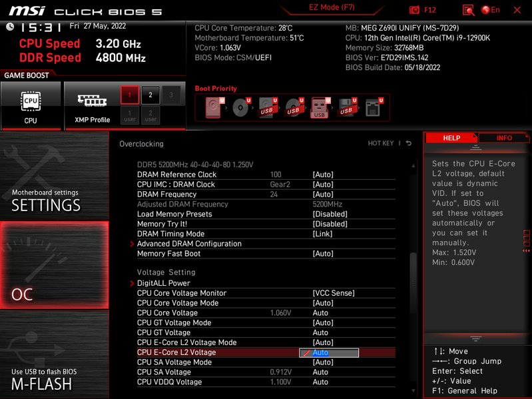This screenshot has height=399, width=532.
Task: Open the SETTINGS motherboard settings panel
Action: 55,176
